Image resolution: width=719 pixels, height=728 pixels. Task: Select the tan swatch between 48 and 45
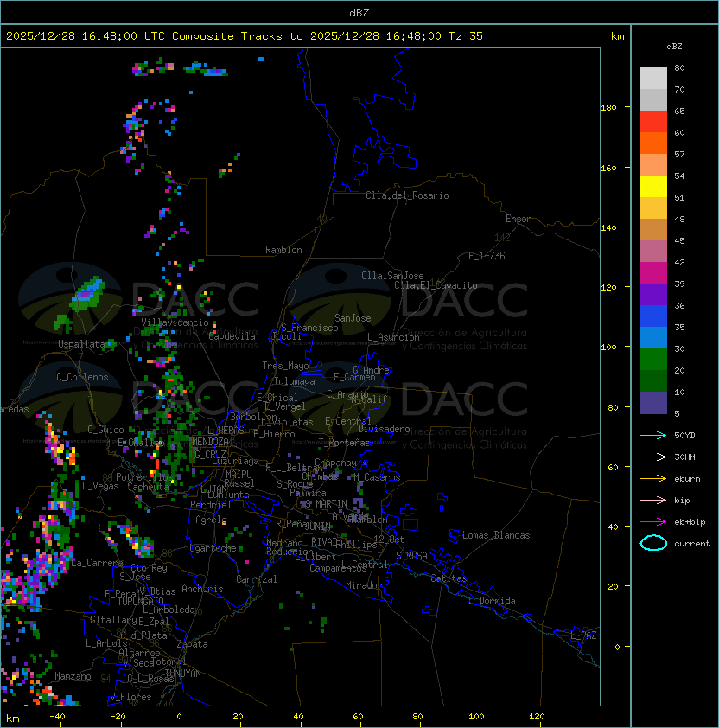tap(653, 230)
